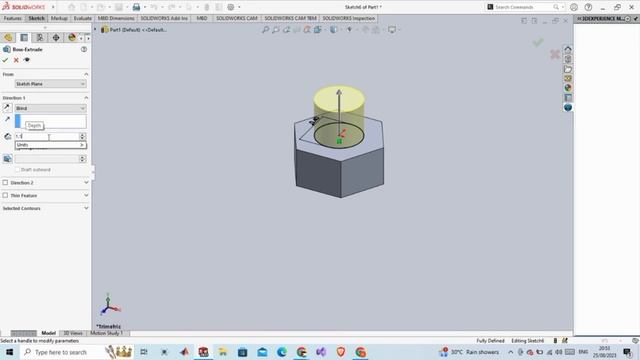Switch to the MBD Dimensions tab

(116, 18)
